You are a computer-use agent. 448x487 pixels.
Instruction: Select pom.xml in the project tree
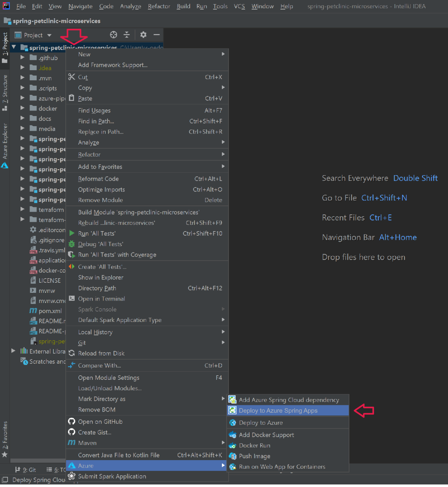tap(46, 311)
